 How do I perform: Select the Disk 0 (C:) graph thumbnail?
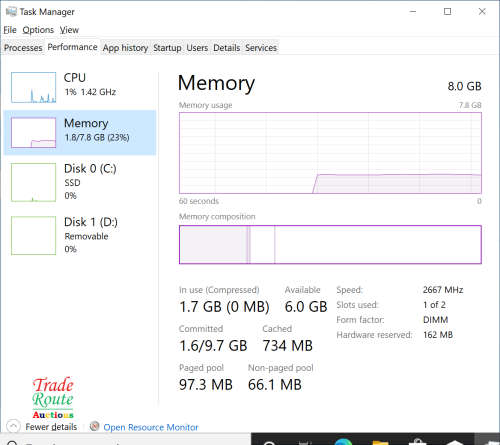[x=33, y=182]
